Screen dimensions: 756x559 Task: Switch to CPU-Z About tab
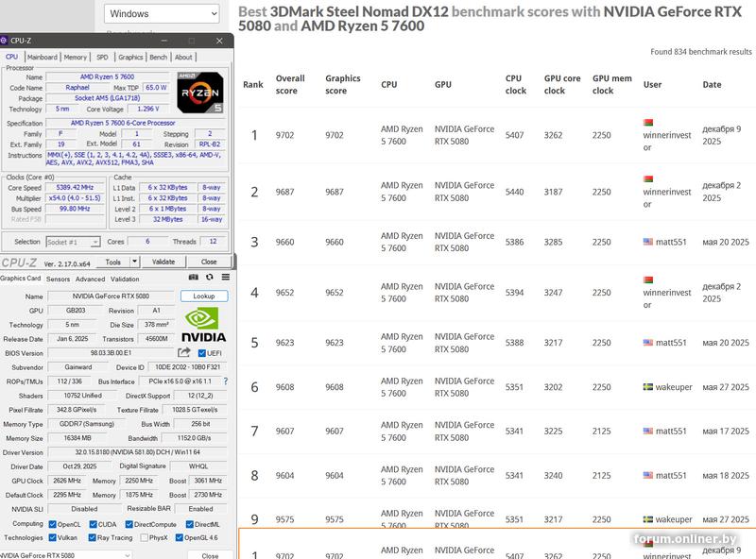pyautogui.click(x=183, y=57)
